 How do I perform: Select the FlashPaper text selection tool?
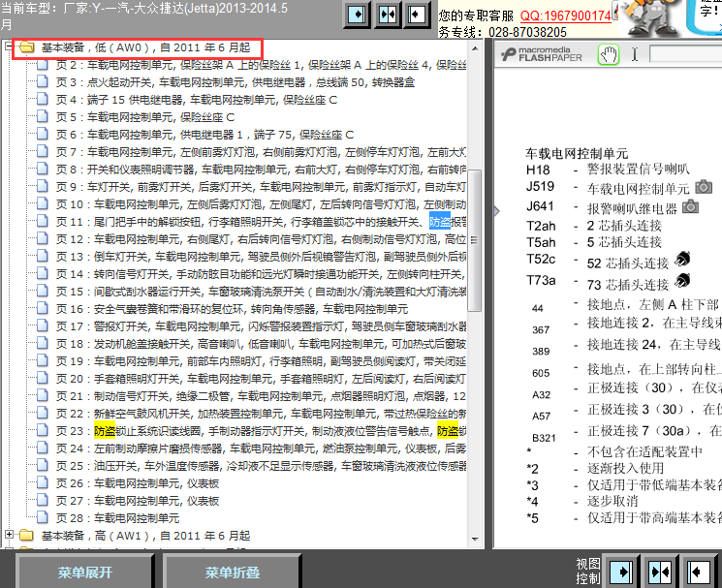click(x=635, y=55)
